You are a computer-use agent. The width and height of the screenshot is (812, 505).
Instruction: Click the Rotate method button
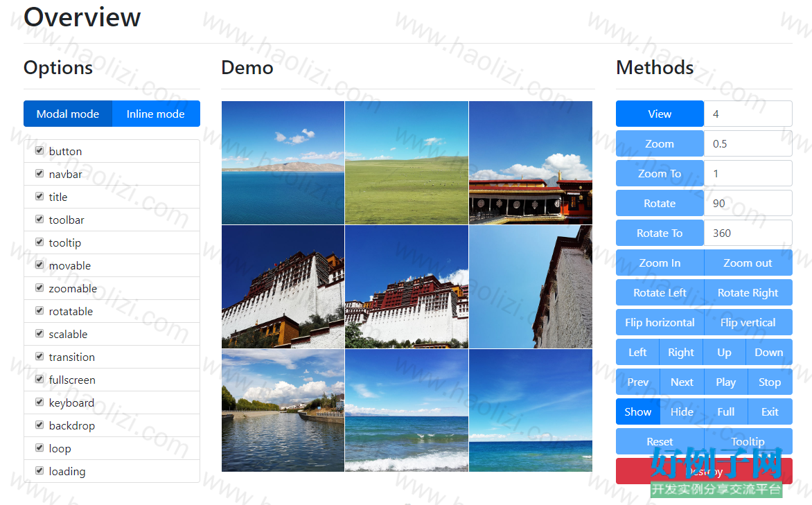point(660,203)
